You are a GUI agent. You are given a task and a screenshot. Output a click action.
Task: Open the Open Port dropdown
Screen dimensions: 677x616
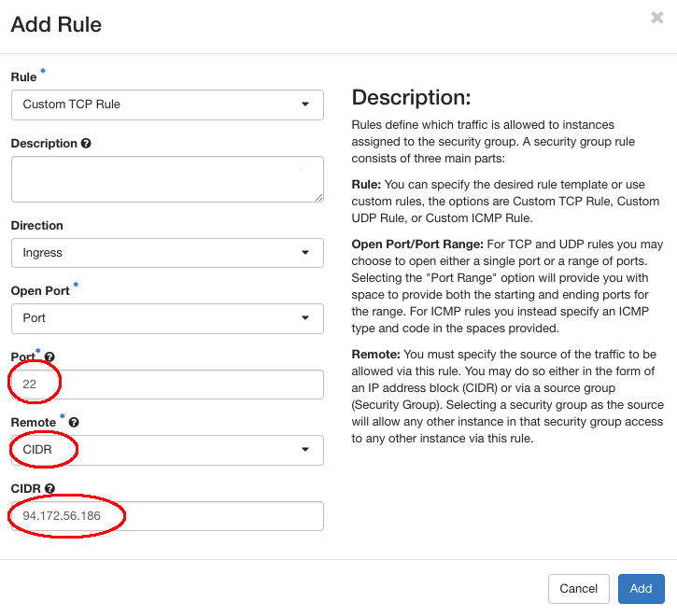pyautogui.click(x=167, y=318)
